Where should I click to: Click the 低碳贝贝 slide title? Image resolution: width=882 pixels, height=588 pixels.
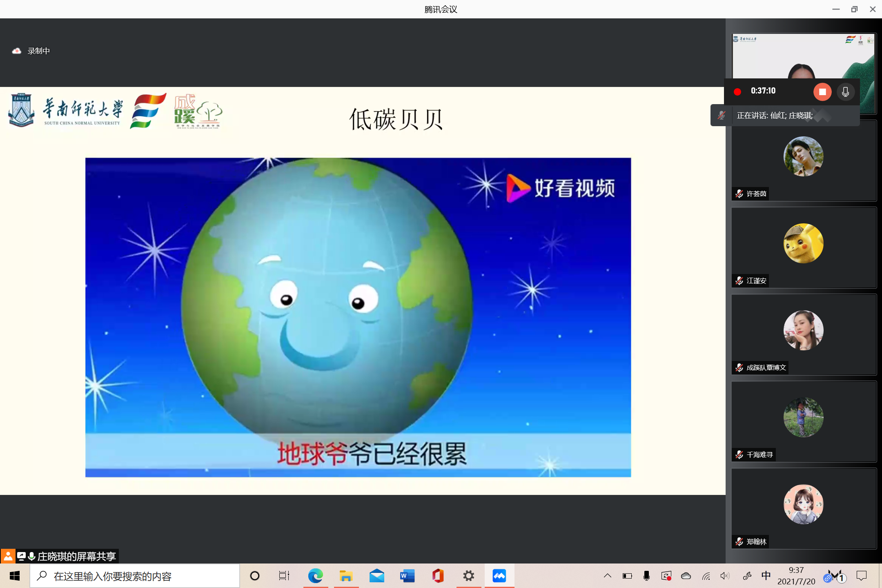[396, 119]
